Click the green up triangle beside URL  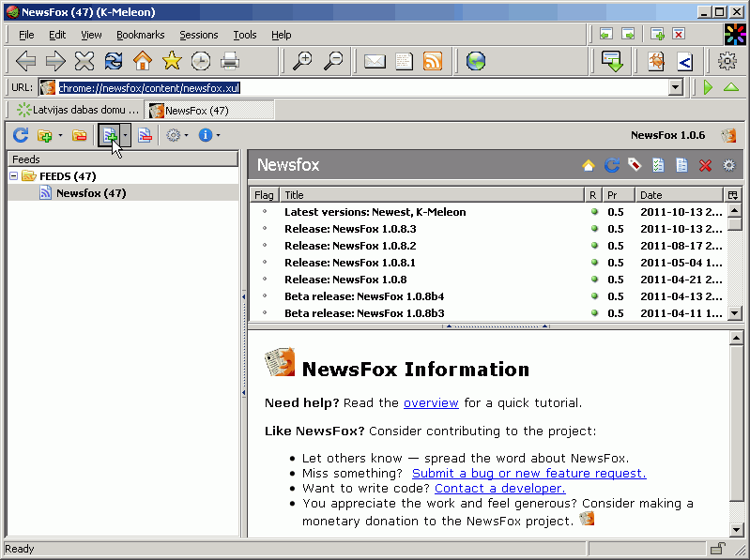[731, 87]
